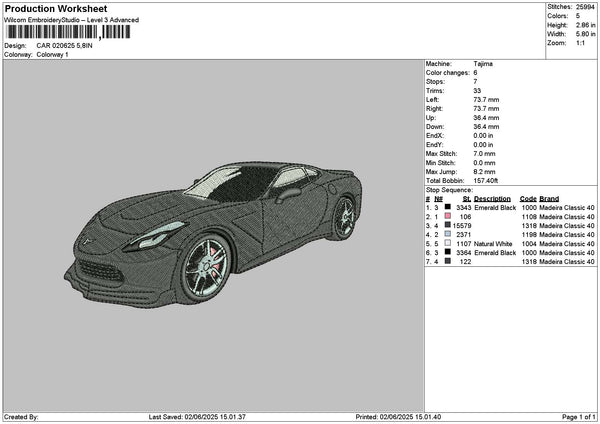Click stitch count 122 in stop row 7

[x=466, y=262]
